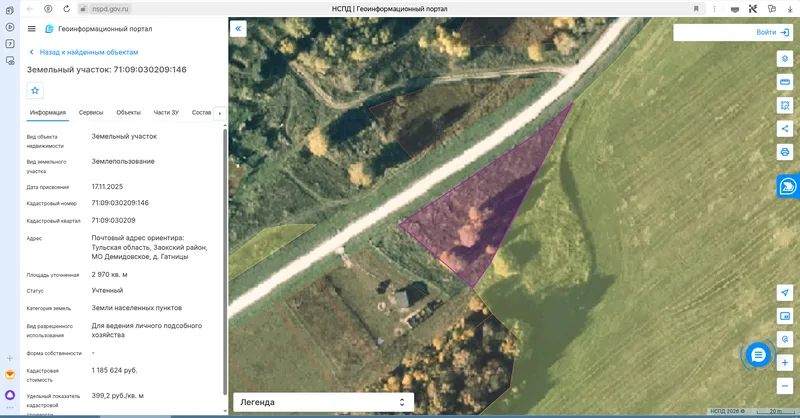The width and height of the screenshot is (800, 418).
Task: Zoom in with the plus button
Action: pos(785,362)
